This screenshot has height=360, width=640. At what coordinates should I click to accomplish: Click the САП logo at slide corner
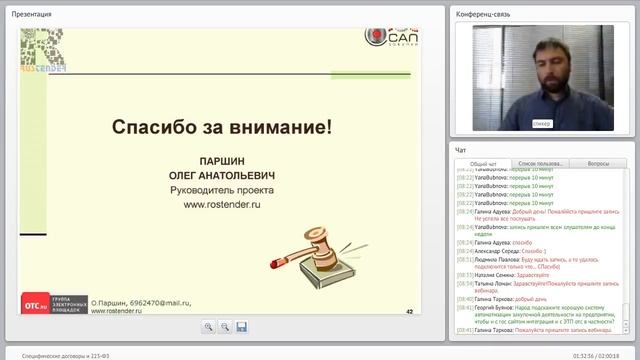click(x=391, y=36)
